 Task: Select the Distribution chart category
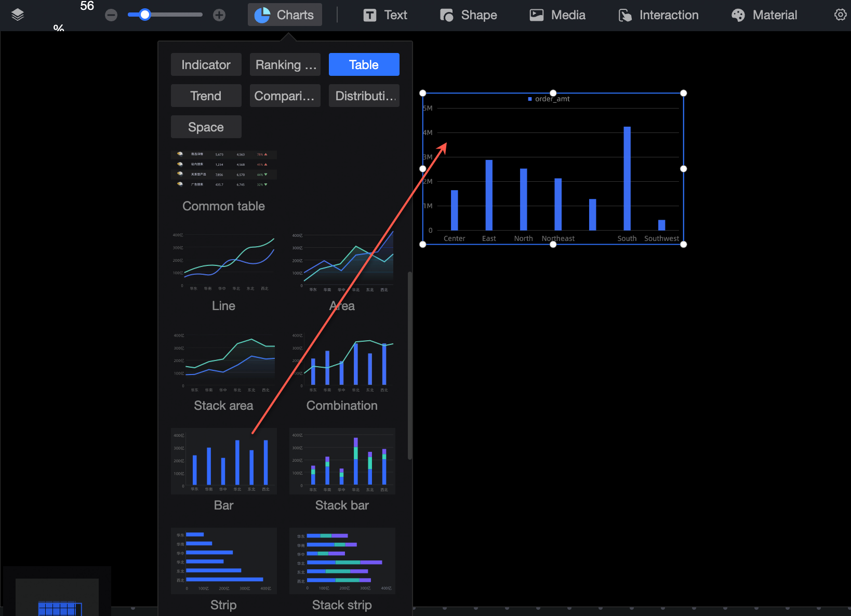[x=364, y=96]
